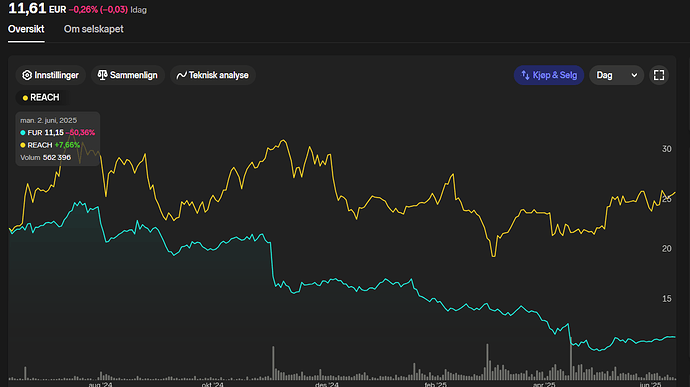Click the 25 y-axis label
The height and width of the screenshot is (387, 690).
[667, 199]
